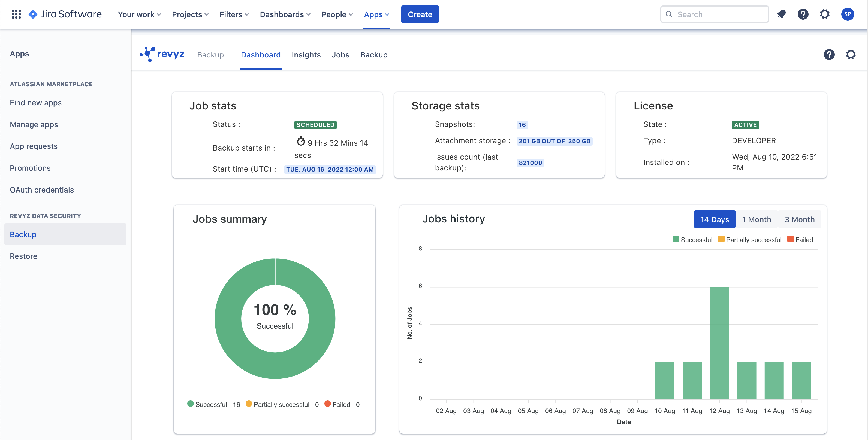Expand the Apps dropdown menu
868x440 pixels.
(x=376, y=14)
